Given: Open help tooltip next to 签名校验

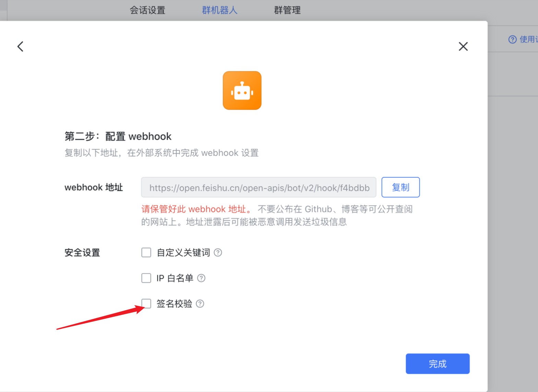Looking at the screenshot, I should point(200,304).
